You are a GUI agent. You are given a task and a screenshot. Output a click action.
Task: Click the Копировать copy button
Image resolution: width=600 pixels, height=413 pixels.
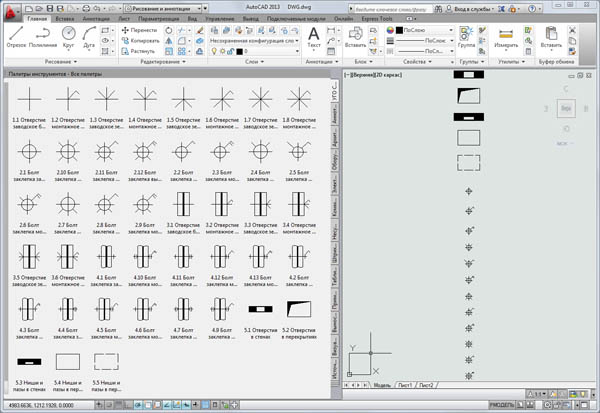139,38
